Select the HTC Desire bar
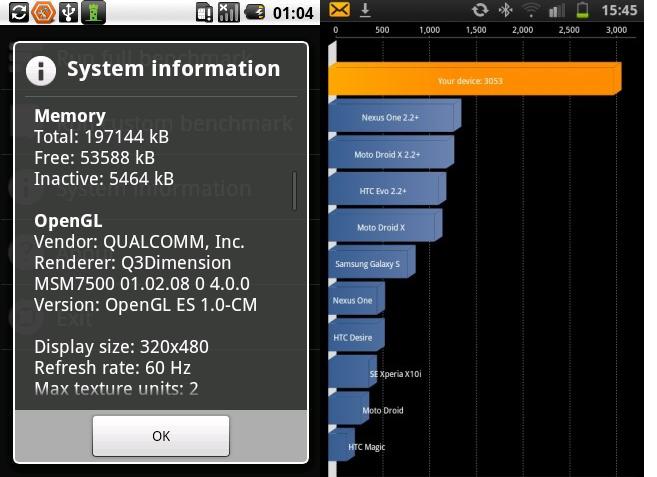The width and height of the screenshot is (657, 477). click(357, 335)
